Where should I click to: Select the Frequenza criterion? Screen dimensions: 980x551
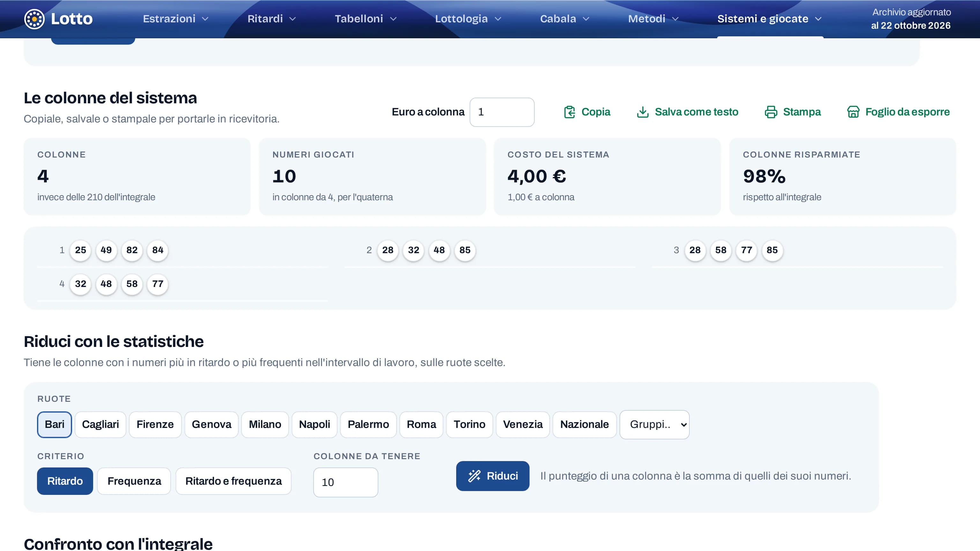pos(134,481)
